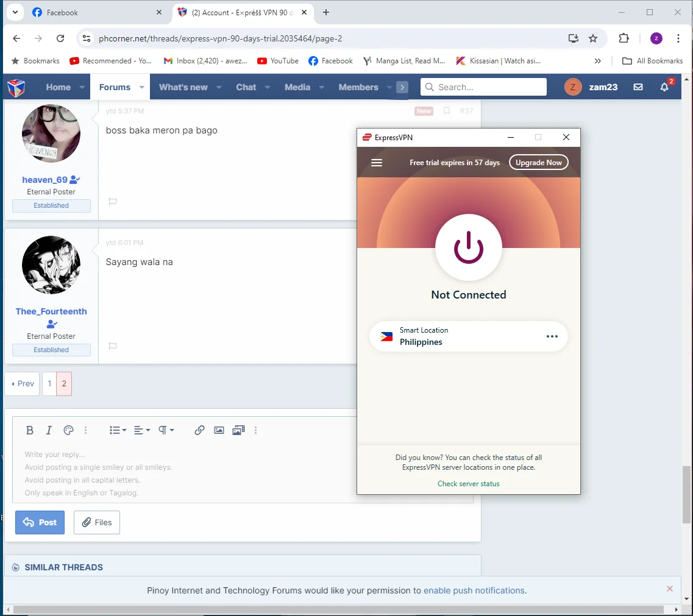Click the Post reply button
Viewport: 693px width, 616px height.
point(40,522)
